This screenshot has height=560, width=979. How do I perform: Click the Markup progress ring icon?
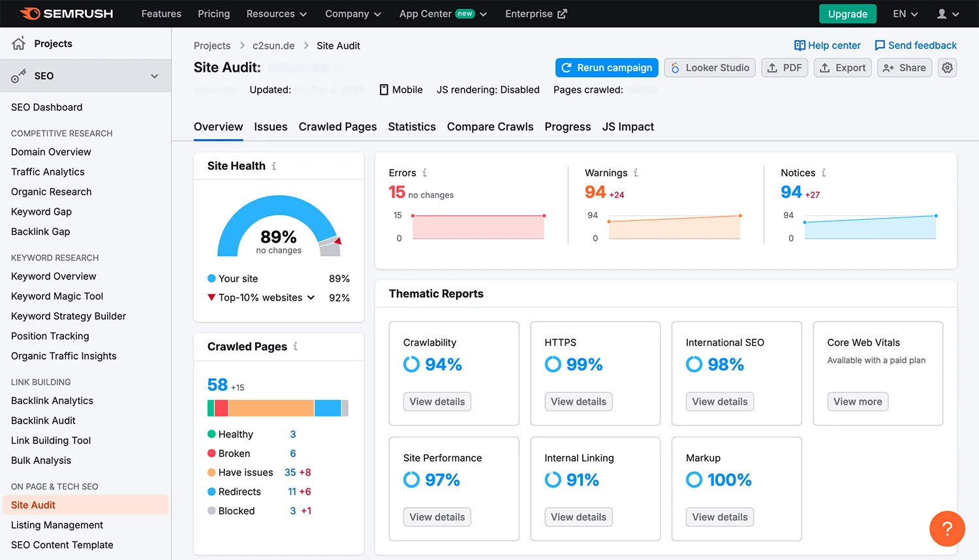click(694, 480)
